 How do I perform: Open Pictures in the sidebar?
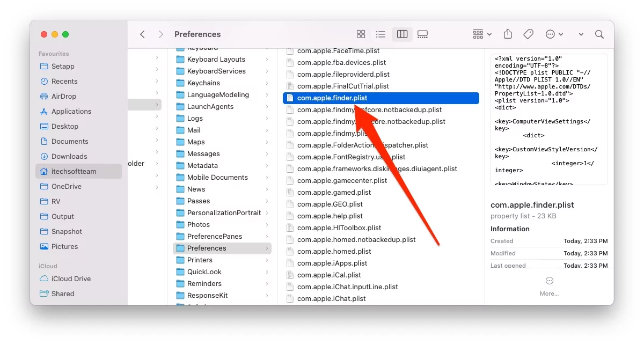click(79, 247)
